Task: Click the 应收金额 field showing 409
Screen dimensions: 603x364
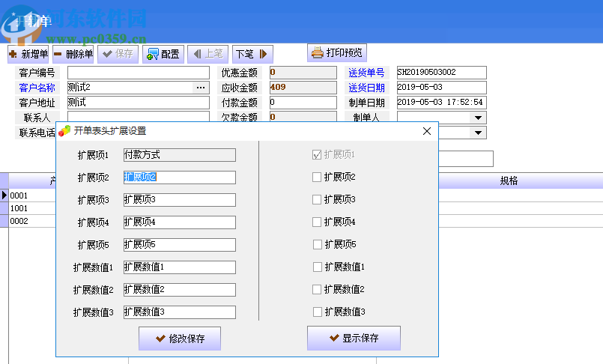Action: point(303,88)
